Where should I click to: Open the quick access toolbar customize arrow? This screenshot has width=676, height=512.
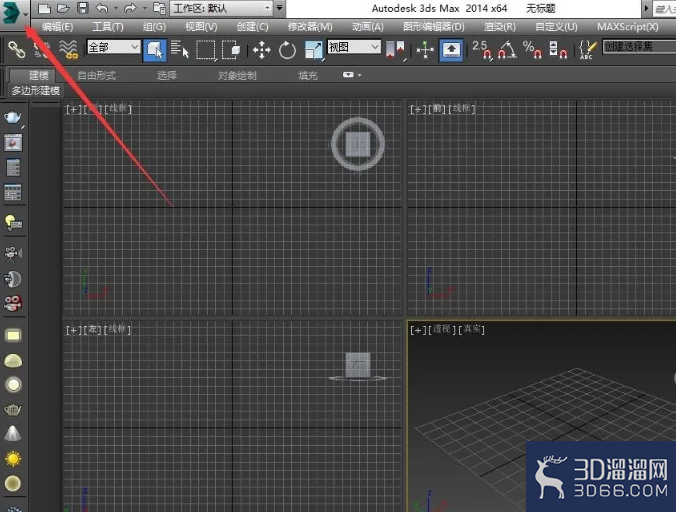[x=279, y=8]
